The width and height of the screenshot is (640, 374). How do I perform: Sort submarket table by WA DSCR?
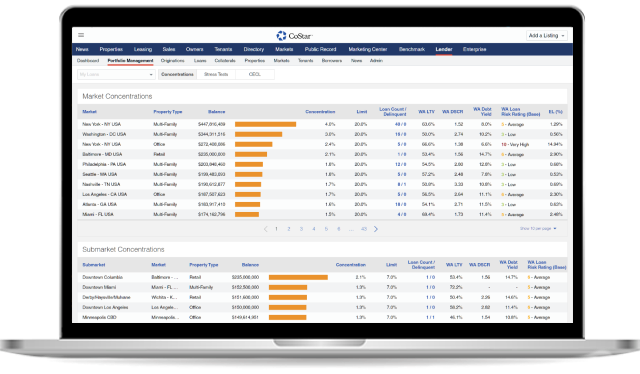(x=479, y=265)
